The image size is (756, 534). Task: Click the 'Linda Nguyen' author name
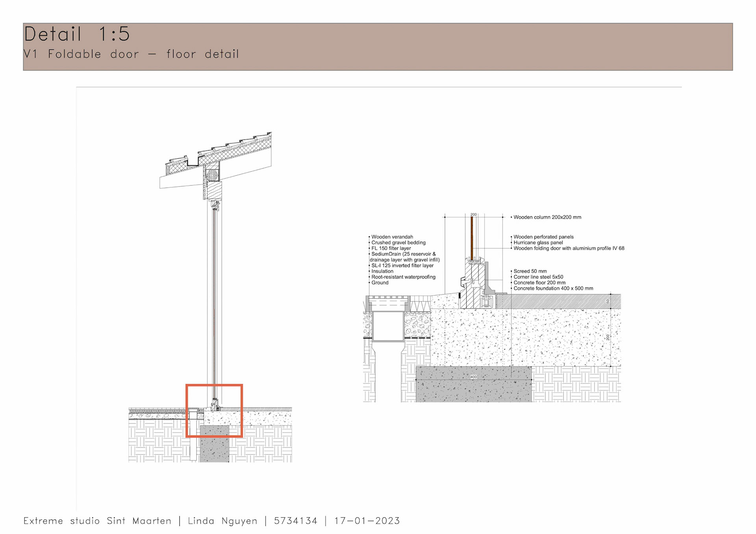222,521
